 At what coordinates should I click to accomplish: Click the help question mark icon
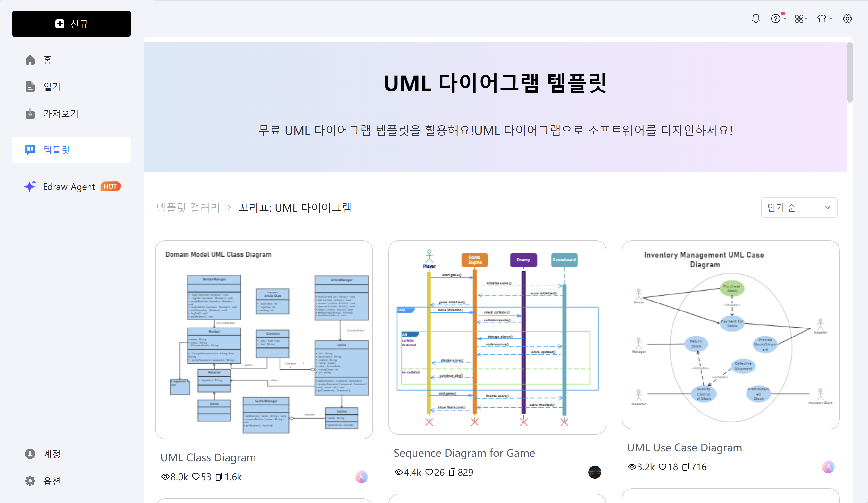click(777, 19)
